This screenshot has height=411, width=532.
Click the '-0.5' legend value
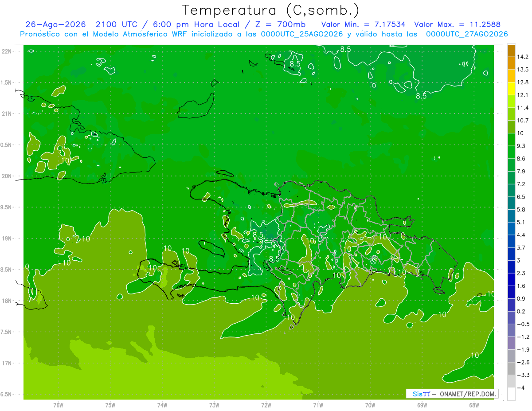pos(523,324)
